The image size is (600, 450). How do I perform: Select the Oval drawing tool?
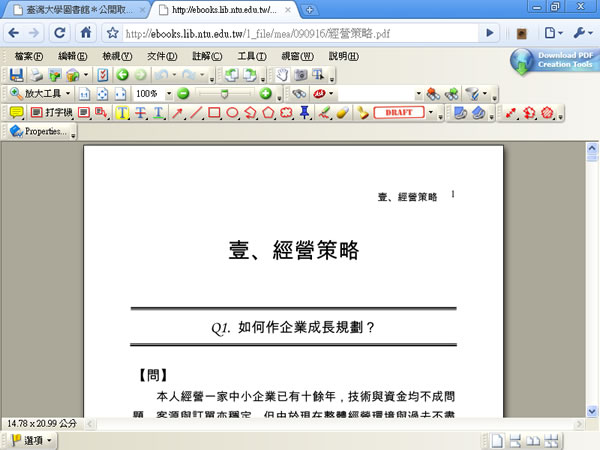(x=232, y=112)
